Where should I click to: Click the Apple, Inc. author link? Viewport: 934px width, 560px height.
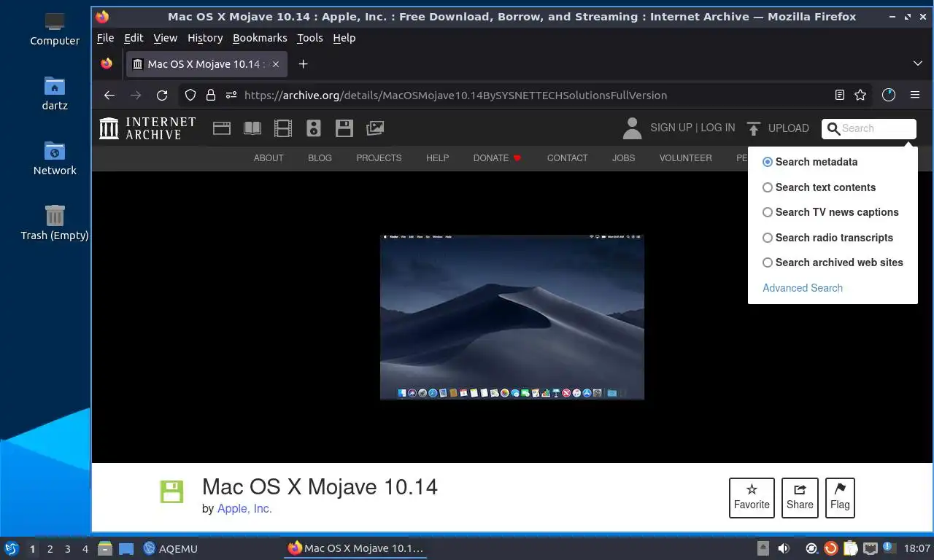[244, 509]
